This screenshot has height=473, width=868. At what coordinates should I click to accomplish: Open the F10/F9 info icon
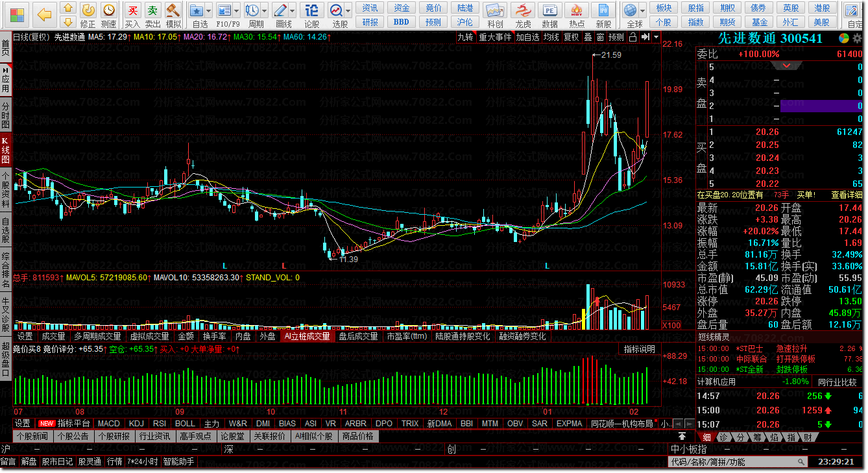(x=224, y=10)
